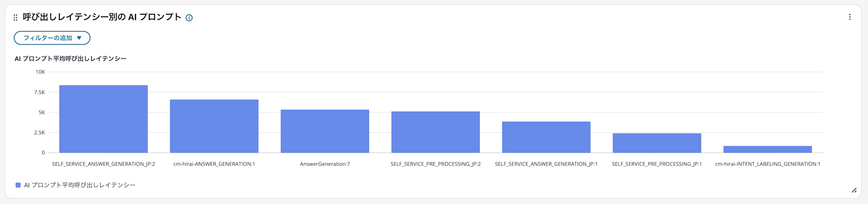The width and height of the screenshot is (868, 204).
Task: Select the SELF_SERVICE_ANSWER_GENERATION_JP:1 bar
Action: pyautogui.click(x=546, y=137)
